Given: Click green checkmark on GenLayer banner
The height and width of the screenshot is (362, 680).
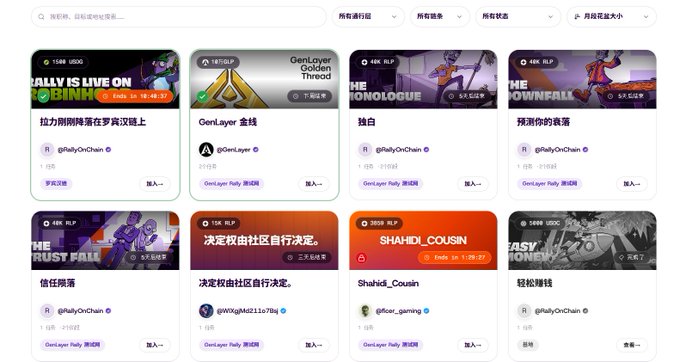Looking at the screenshot, I should click(202, 96).
